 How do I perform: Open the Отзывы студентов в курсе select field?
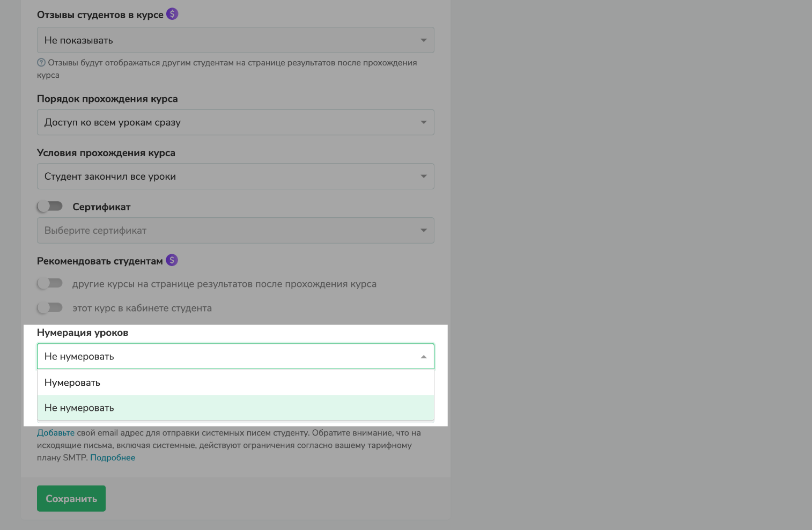point(235,40)
